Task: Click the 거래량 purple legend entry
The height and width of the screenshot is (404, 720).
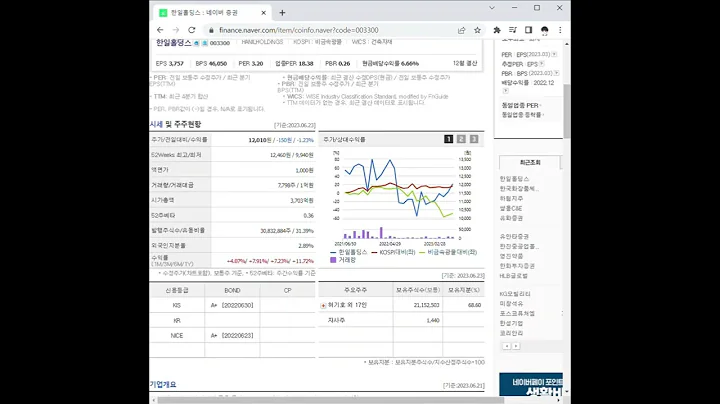Action: [x=343, y=260]
